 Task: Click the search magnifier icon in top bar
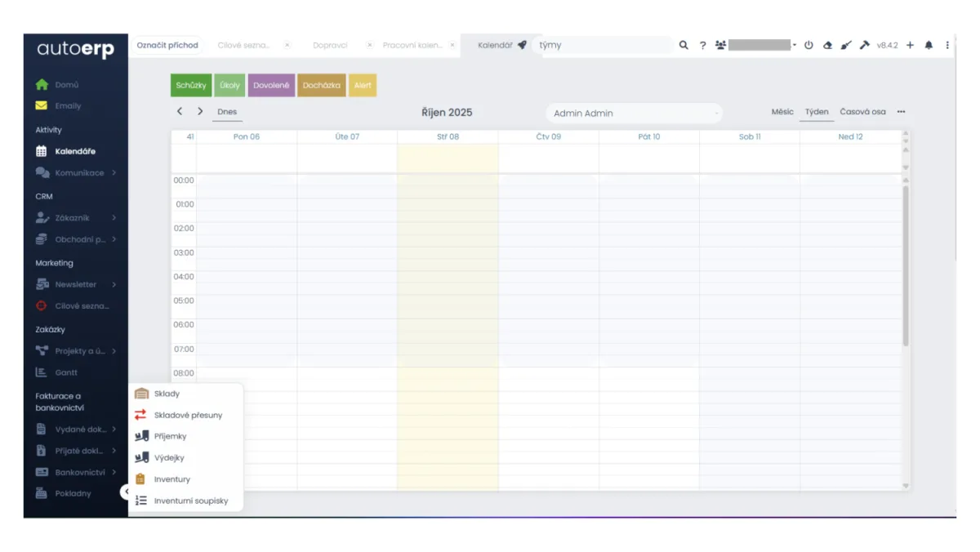pyautogui.click(x=684, y=46)
